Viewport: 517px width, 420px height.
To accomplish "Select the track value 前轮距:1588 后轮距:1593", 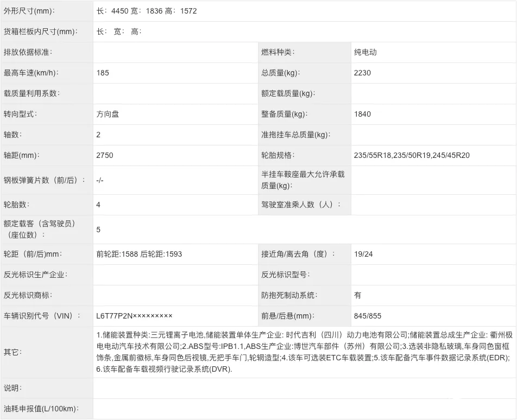I will [139, 254].
